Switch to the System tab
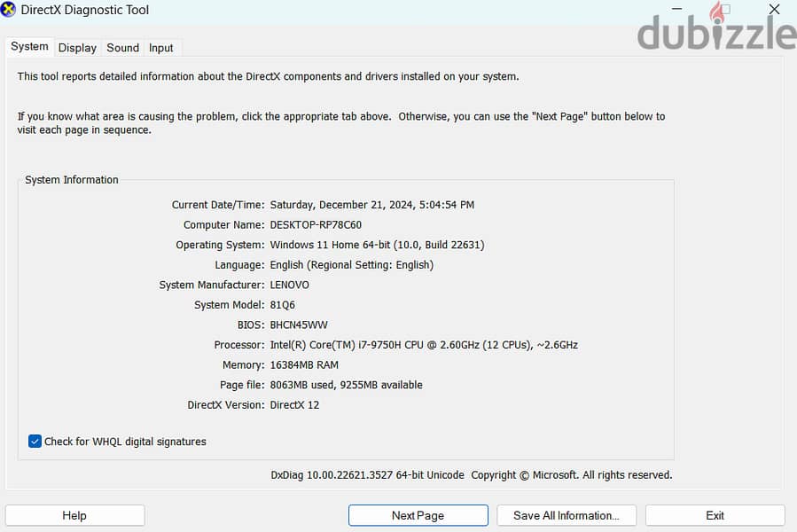 click(29, 47)
